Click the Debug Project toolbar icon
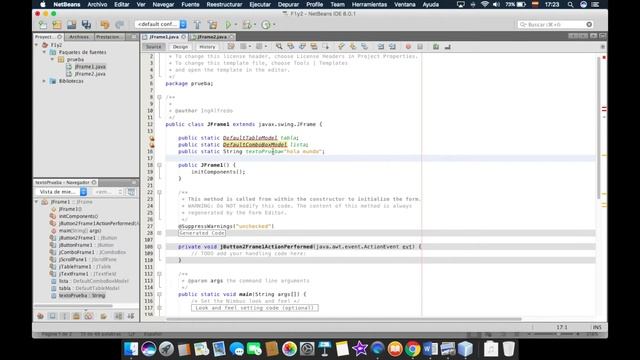 coord(247,24)
